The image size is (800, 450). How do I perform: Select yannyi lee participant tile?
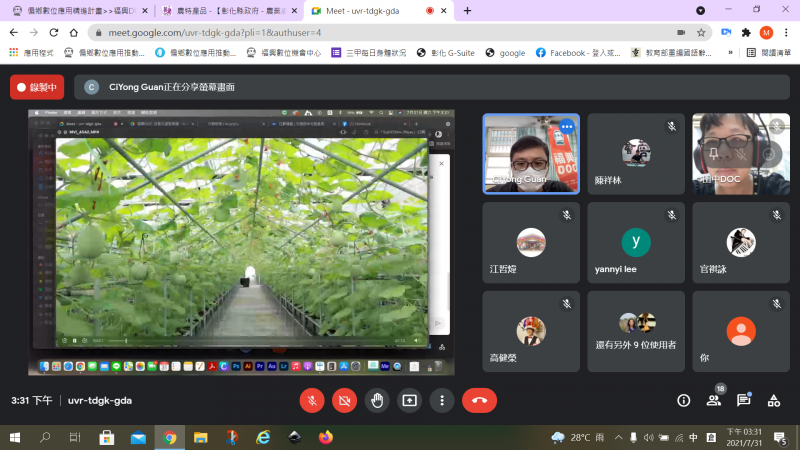[x=636, y=242]
